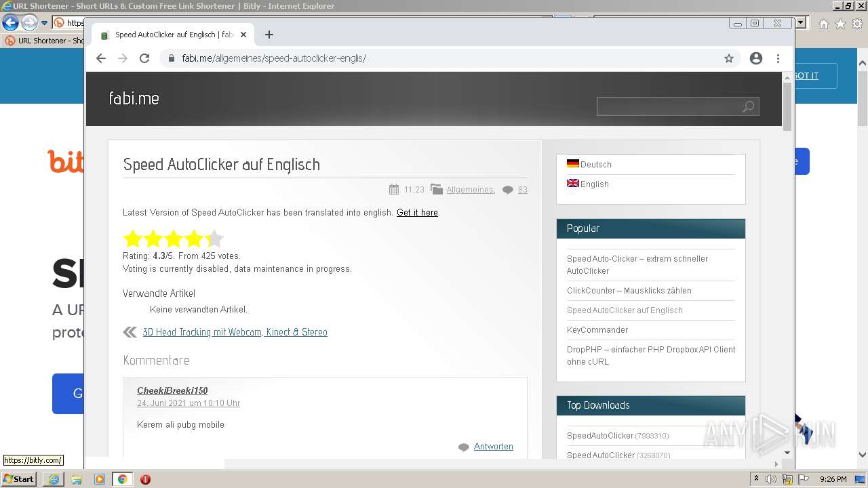
Task: Open the Allgemeines category link
Action: [x=470, y=190]
